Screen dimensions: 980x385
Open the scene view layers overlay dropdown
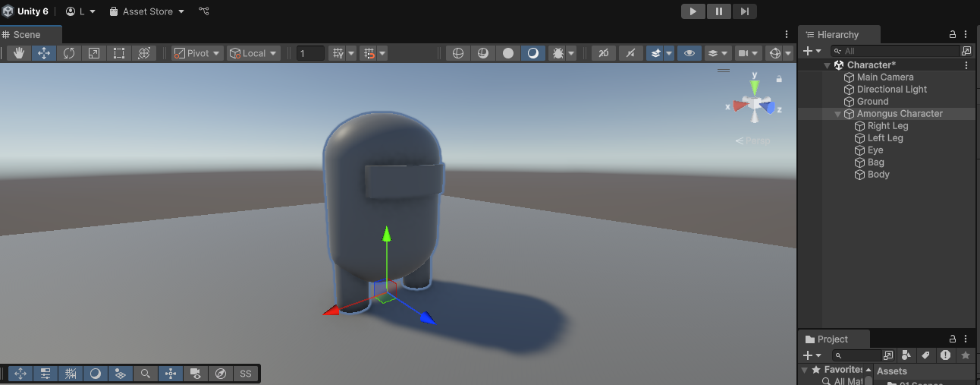pyautogui.click(x=717, y=53)
